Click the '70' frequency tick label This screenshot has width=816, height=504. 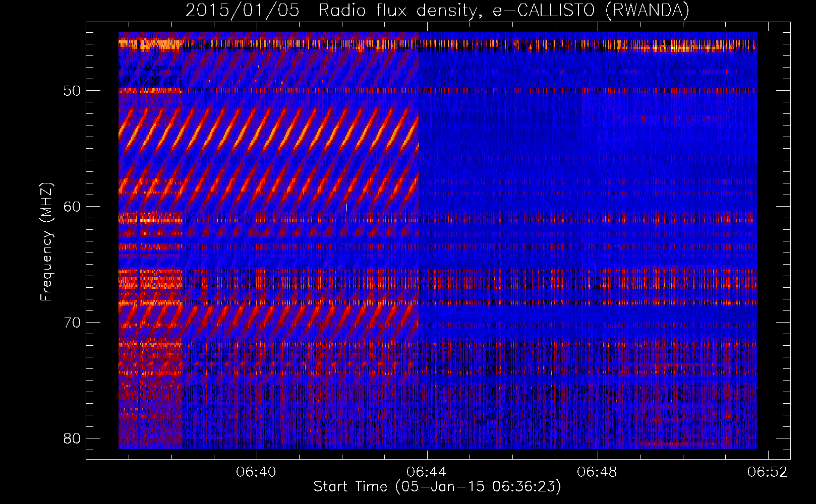coord(72,323)
